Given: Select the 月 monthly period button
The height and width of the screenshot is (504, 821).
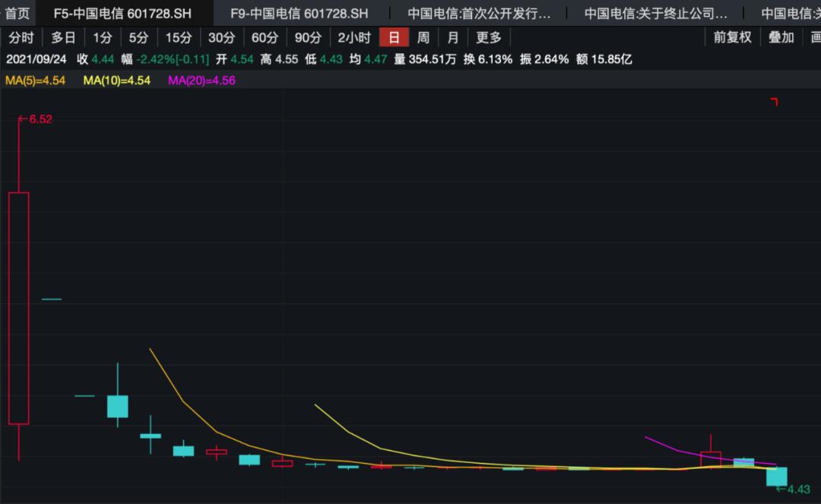Looking at the screenshot, I should point(453,38).
